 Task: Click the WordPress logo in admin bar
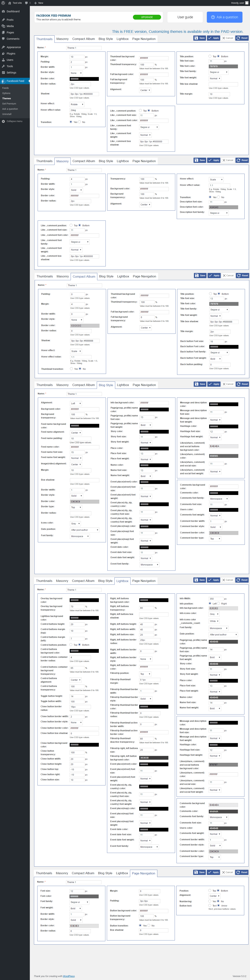coord(3,3)
